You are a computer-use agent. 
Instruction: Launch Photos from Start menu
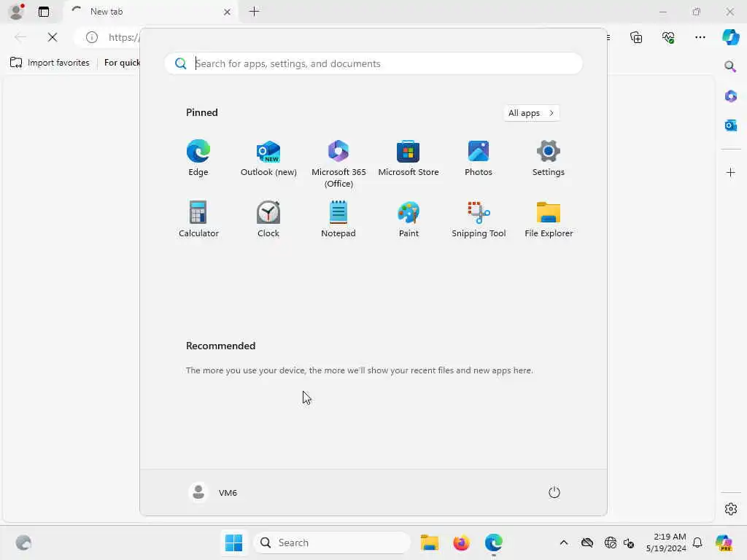coord(479,158)
